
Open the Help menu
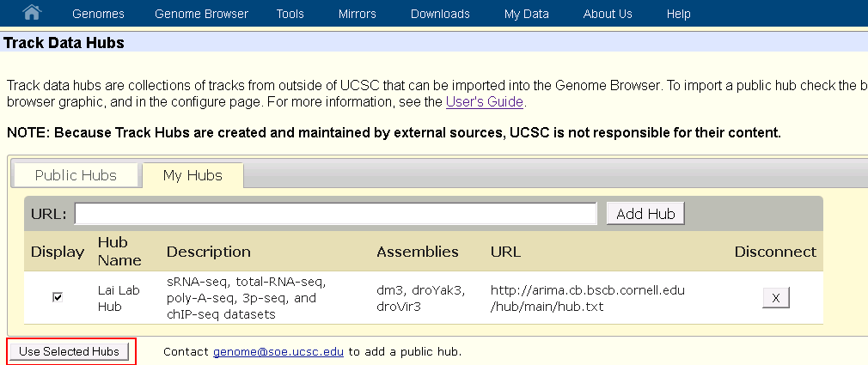click(678, 14)
